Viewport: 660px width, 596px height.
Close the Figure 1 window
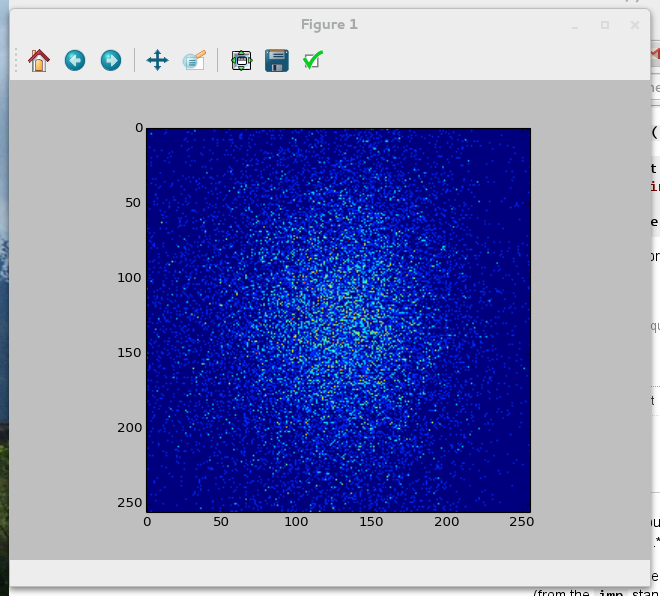[x=635, y=25]
